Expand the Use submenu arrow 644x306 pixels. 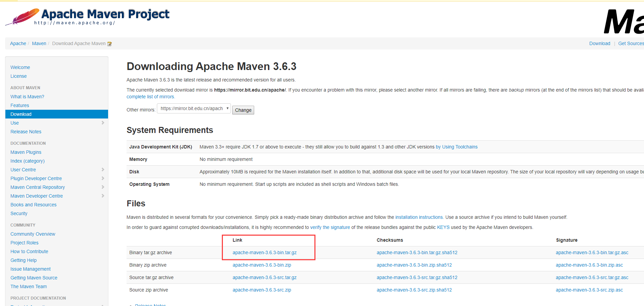(x=103, y=123)
